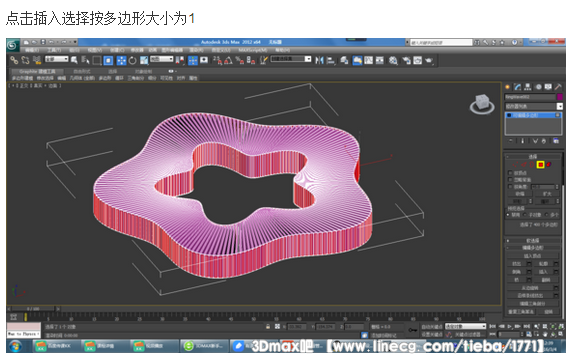Toggle the Graphite Modeling Tools ribbon icon
This screenshot has height=363, width=573.
click(x=357, y=60)
